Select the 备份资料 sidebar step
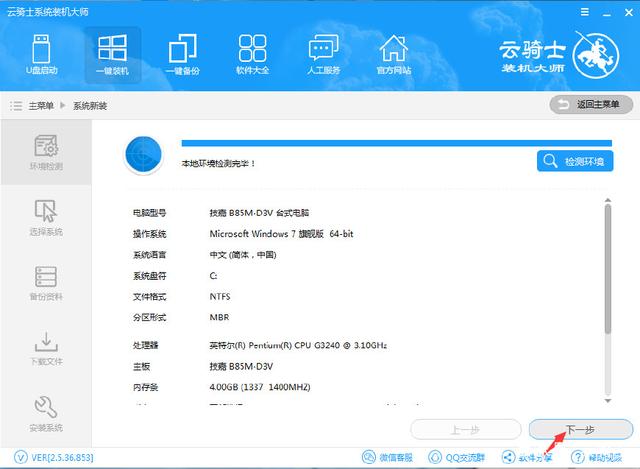 coord(46,283)
